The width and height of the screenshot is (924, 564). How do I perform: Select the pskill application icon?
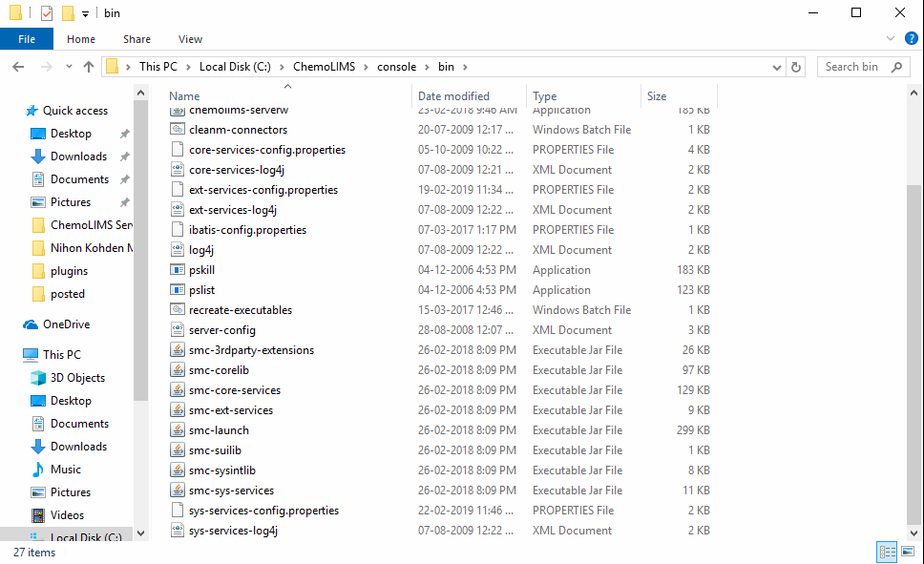pyautogui.click(x=178, y=270)
